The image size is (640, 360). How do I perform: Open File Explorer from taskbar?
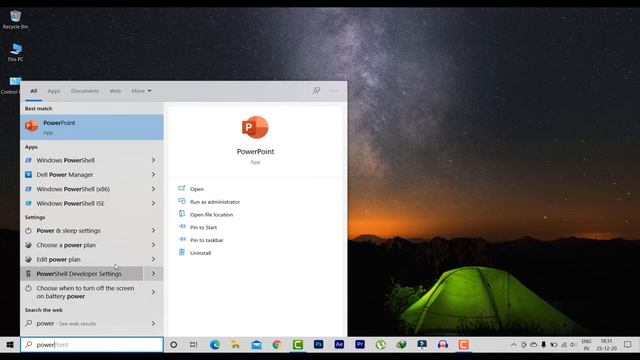(x=236, y=345)
